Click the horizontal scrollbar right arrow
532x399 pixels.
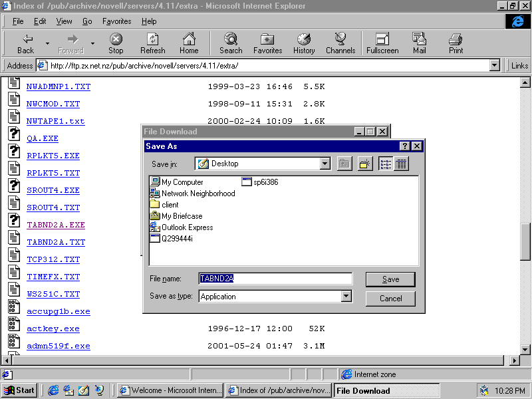(x=515, y=360)
